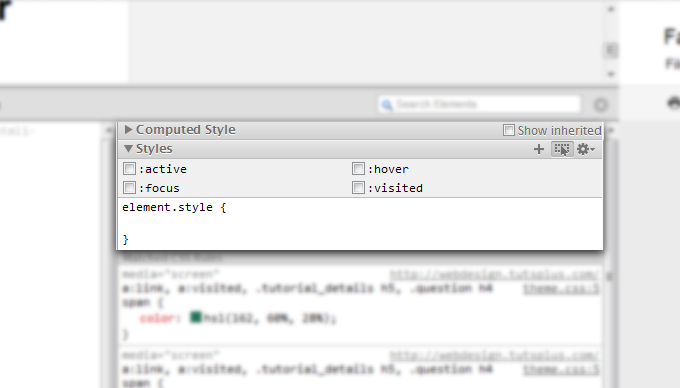The height and width of the screenshot is (388, 680).
Task: Enable the :focus pseudo-class checkbox
Action: click(129, 188)
